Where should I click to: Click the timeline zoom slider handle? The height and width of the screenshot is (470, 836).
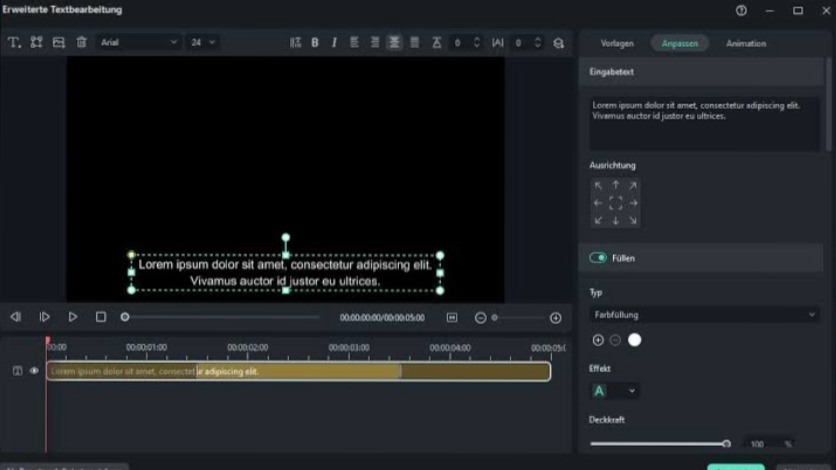[x=494, y=318]
